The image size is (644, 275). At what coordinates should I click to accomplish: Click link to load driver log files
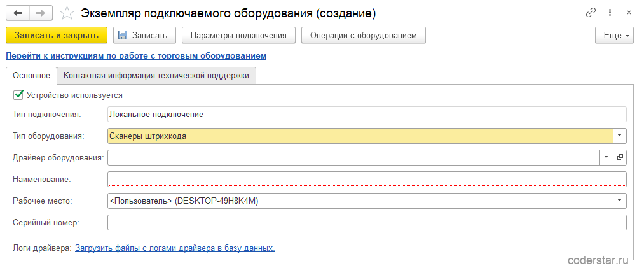click(x=175, y=248)
